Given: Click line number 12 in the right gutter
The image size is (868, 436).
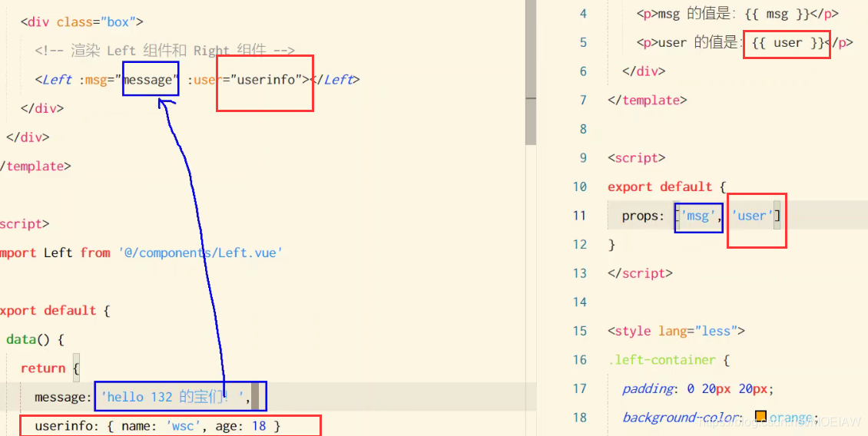Looking at the screenshot, I should coord(580,244).
